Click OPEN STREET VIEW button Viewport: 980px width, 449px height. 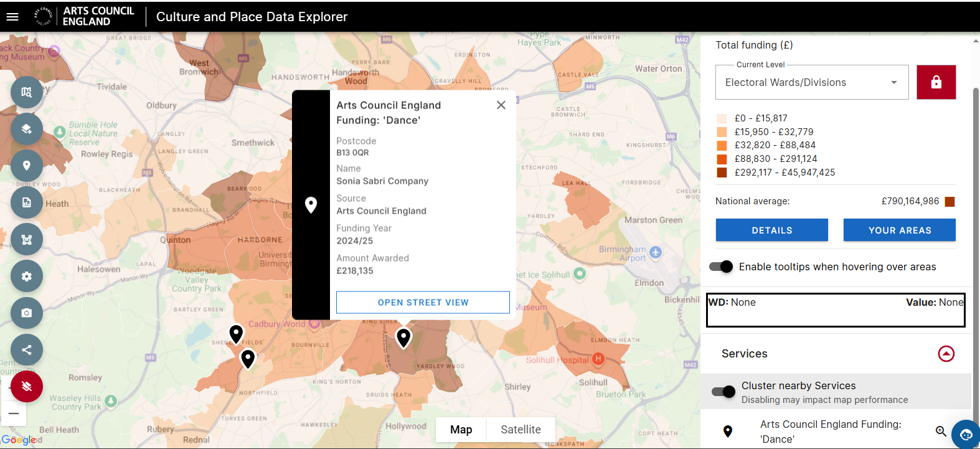(423, 303)
